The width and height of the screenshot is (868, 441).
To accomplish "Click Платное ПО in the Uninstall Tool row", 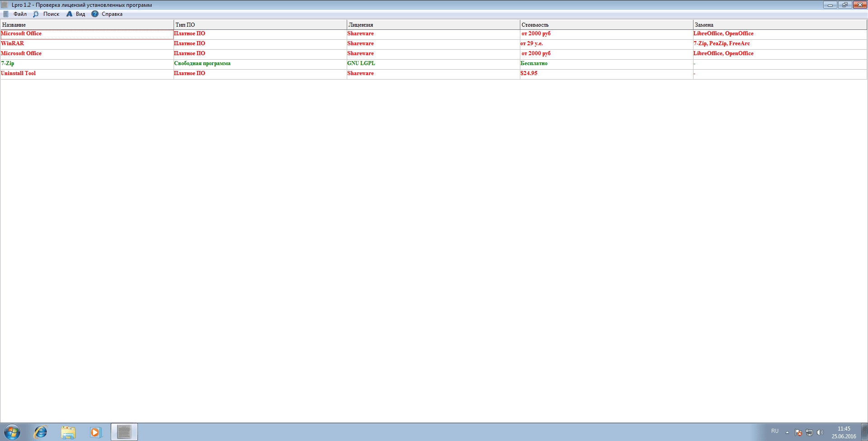I will (260, 74).
